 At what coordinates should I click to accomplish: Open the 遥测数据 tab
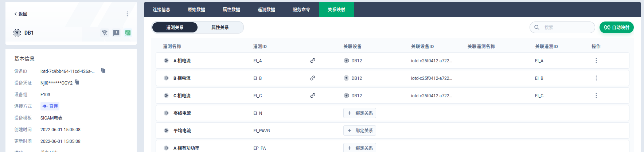click(266, 9)
